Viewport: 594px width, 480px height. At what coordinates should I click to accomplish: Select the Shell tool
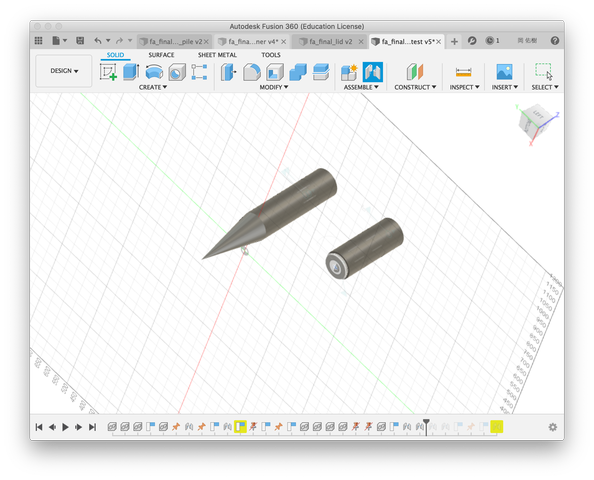(x=275, y=72)
